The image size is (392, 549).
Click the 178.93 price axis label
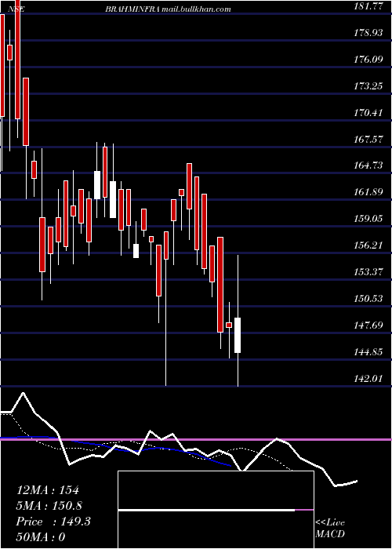click(368, 33)
